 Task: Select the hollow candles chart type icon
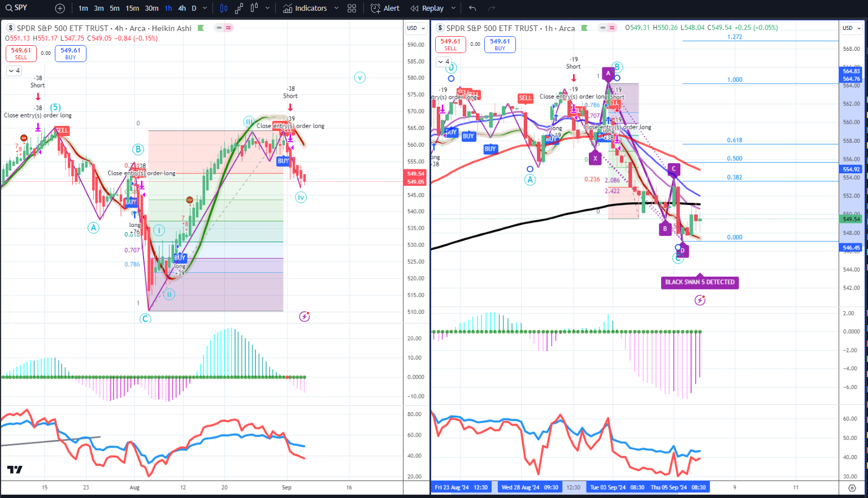[x=254, y=8]
